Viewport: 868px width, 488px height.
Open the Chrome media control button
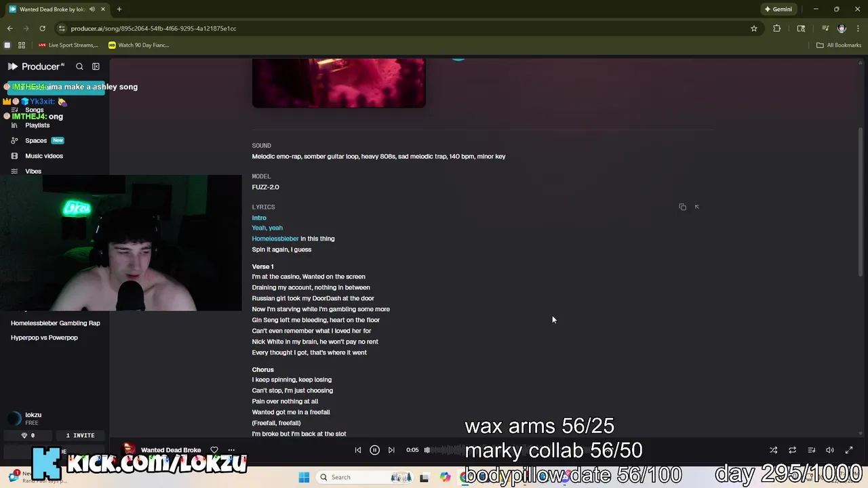[825, 28]
